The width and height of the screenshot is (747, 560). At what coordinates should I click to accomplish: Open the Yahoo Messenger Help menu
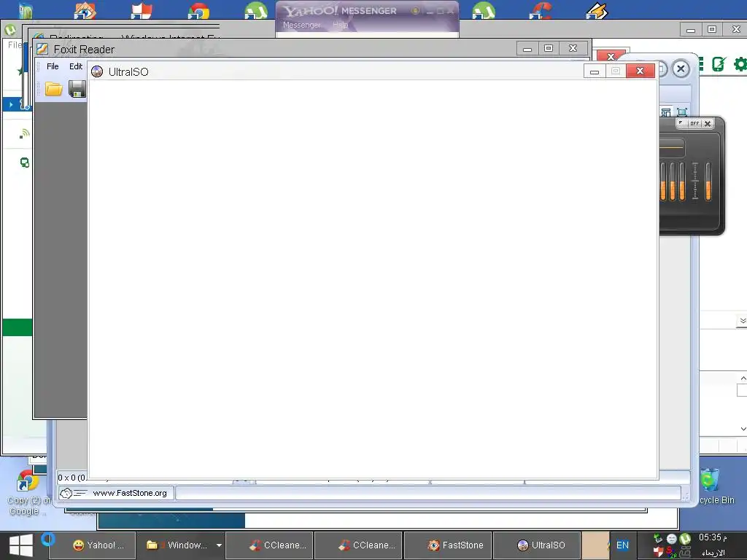pyautogui.click(x=340, y=25)
